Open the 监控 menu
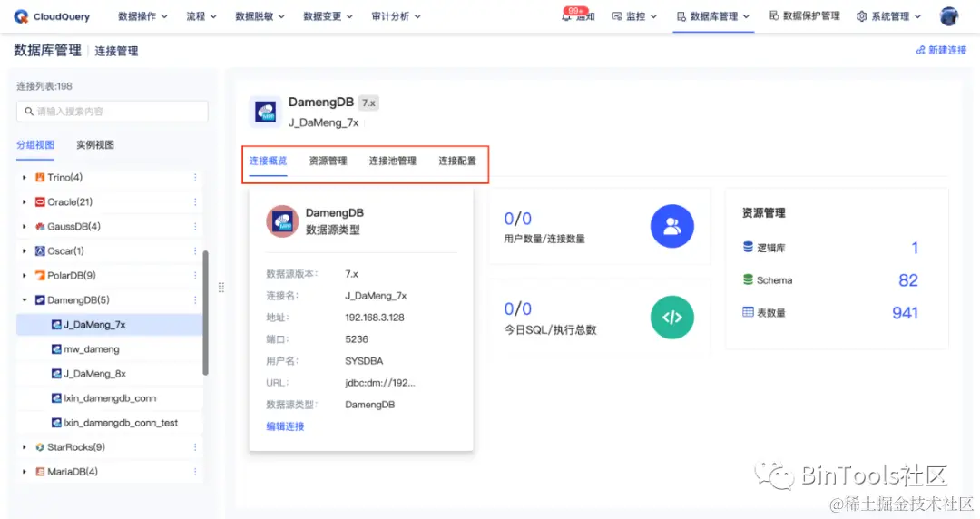 click(634, 16)
